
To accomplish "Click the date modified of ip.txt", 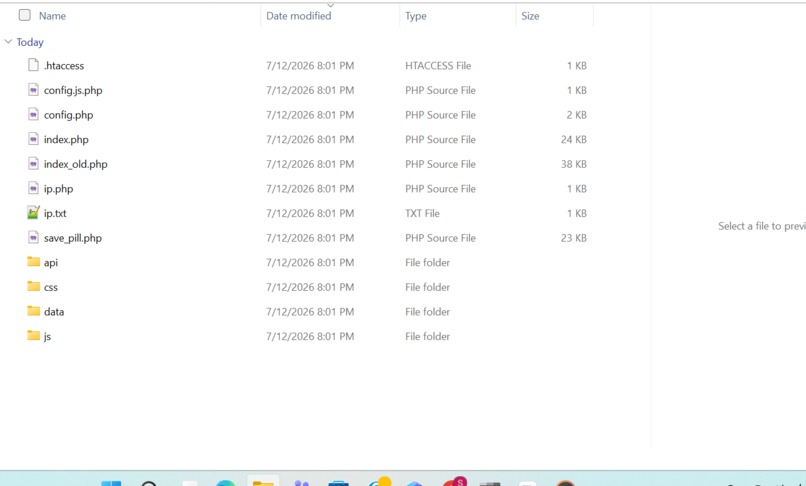I will (x=310, y=213).
